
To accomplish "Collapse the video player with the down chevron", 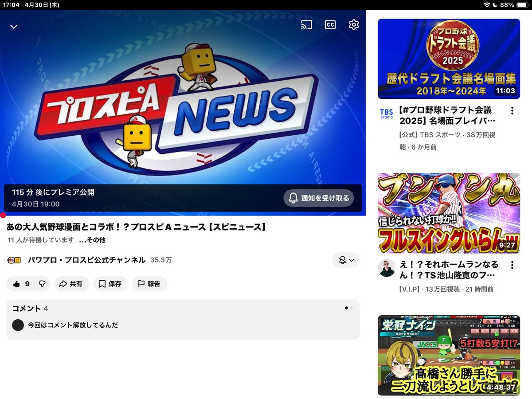I will (x=13, y=27).
